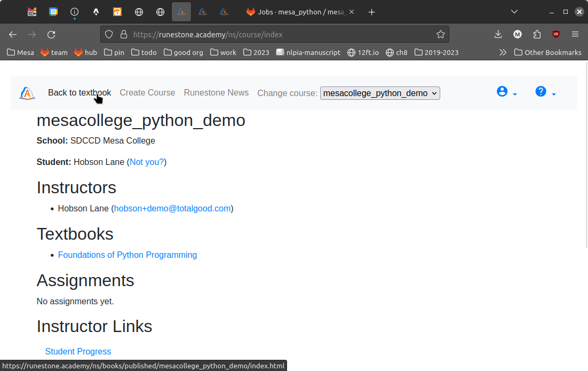This screenshot has height=371, width=588.
Task: Open the Runestone News menu item
Action: tap(216, 93)
